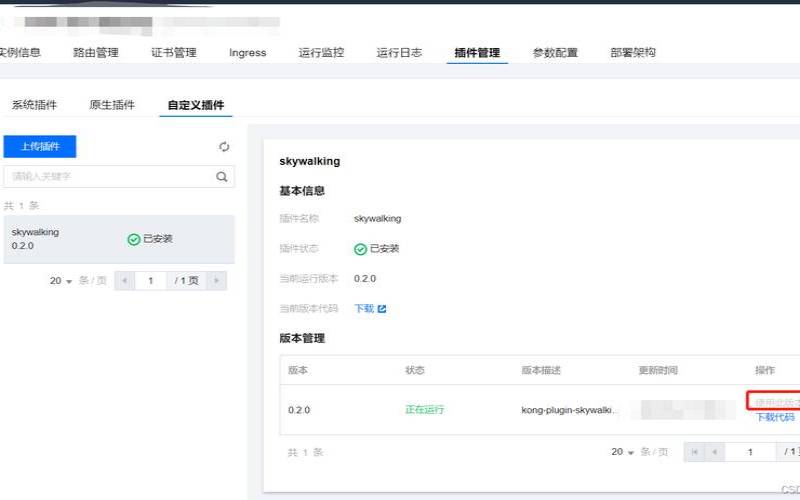
Task: Click 下载代码 link in version row
Action: coord(775,417)
